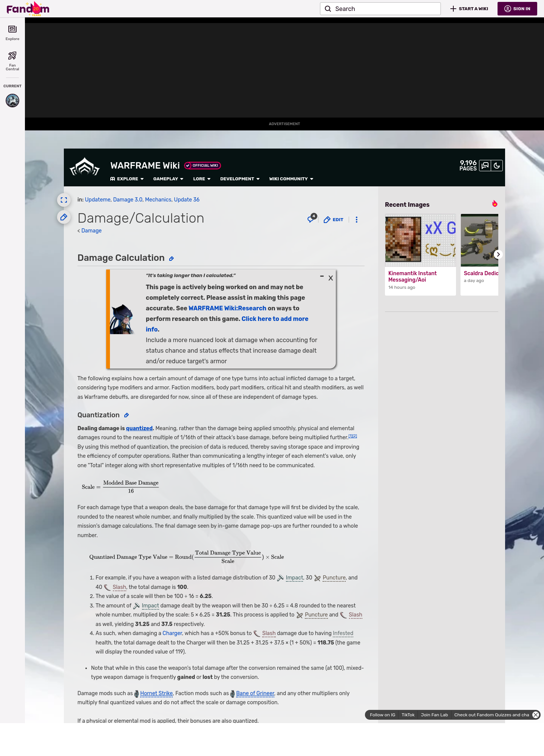The height and width of the screenshot is (756, 544).
Task: Close the bottom notification bar
Action: [536, 715]
